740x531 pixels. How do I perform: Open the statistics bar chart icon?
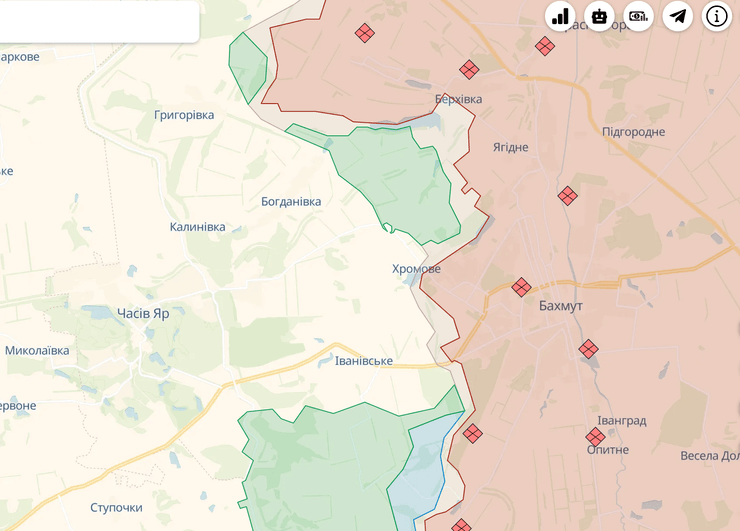click(561, 16)
